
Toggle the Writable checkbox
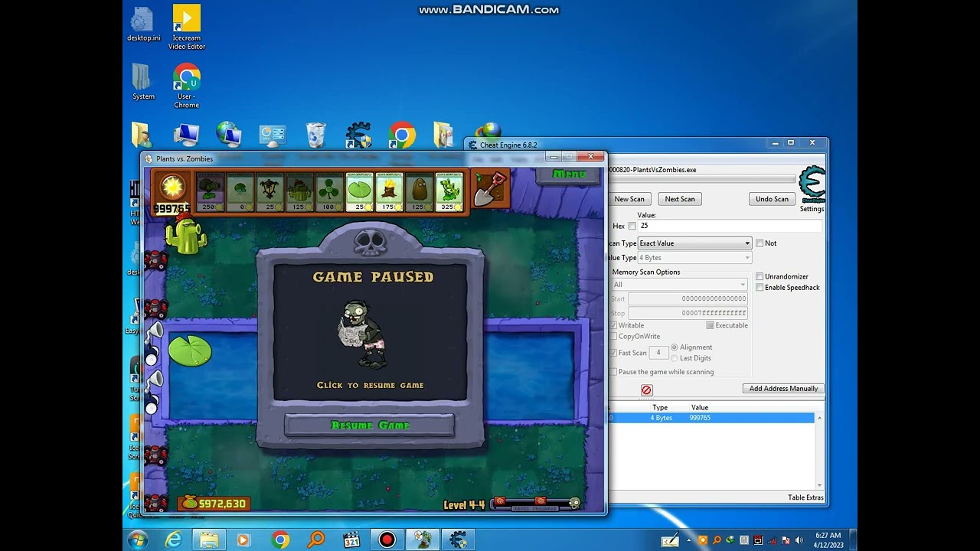click(613, 325)
